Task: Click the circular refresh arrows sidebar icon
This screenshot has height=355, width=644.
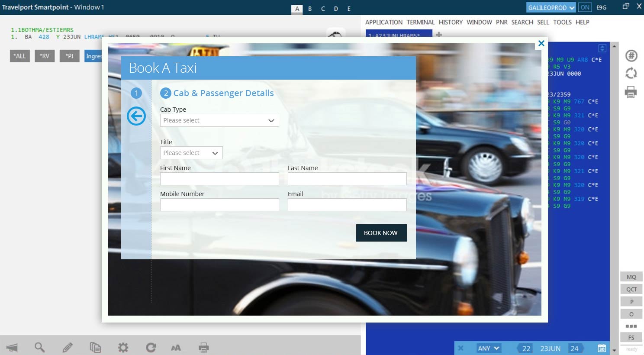Action: (631, 73)
